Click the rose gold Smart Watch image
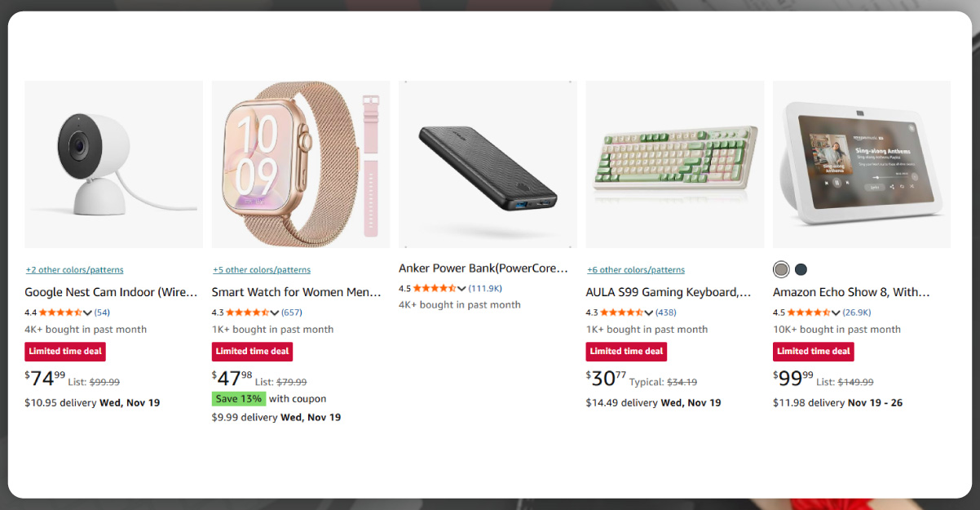Viewport: 980px width, 510px height. (300, 164)
